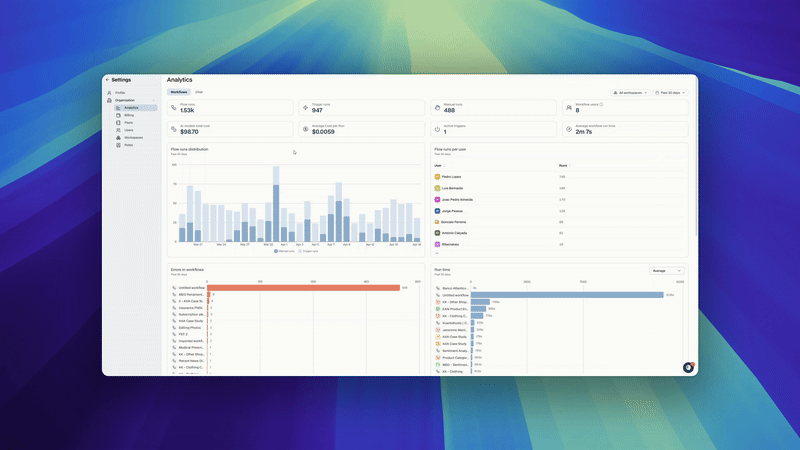Click Luis Bernardo in the user list
The width and height of the screenshot is (800, 450).
[x=452, y=188]
